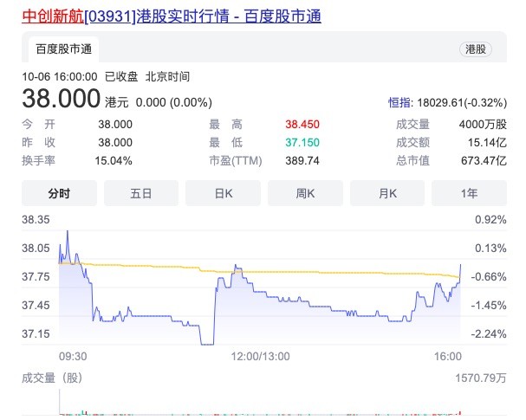Viewport: 526px width, 420px height.
Task: Click the 18029.61(-0.32%) index value
Action: click(462, 102)
